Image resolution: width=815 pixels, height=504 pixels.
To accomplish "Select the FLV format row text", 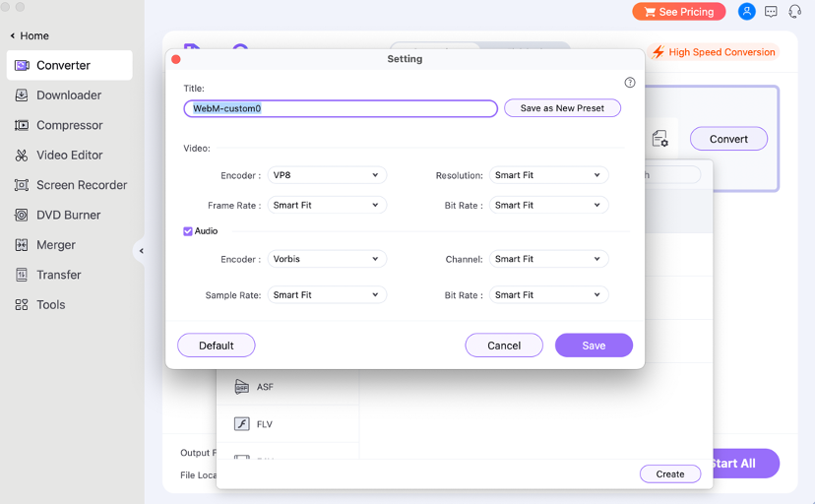I will [265, 424].
